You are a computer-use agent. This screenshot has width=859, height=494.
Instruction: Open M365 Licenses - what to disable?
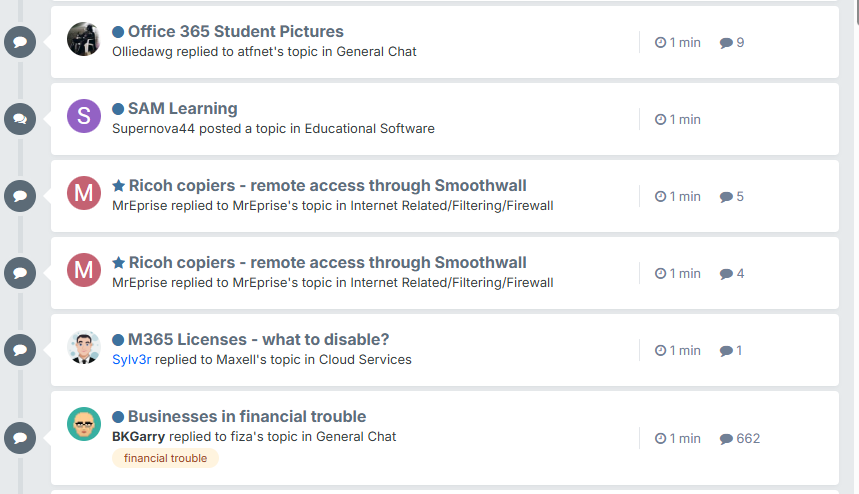[x=259, y=340]
